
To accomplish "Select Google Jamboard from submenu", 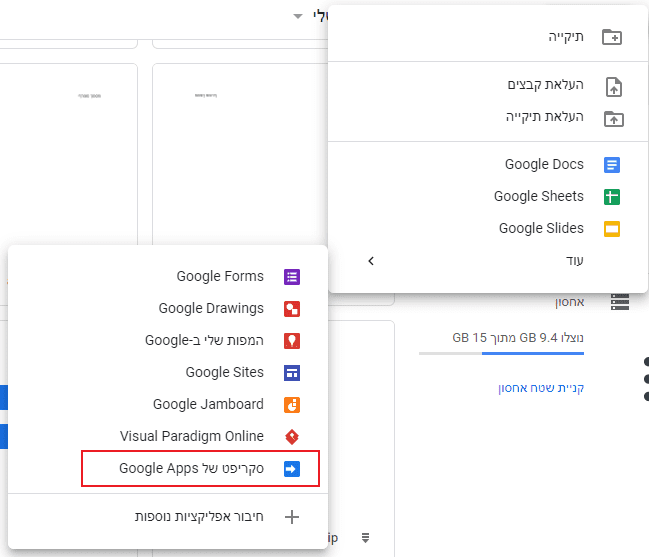I will point(168,404).
